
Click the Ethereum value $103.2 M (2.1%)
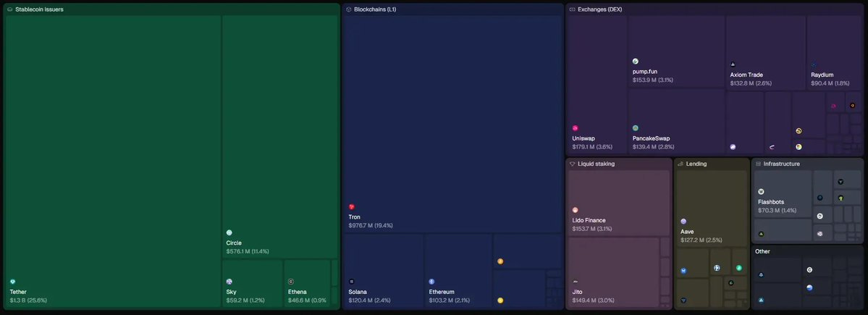(x=450, y=301)
